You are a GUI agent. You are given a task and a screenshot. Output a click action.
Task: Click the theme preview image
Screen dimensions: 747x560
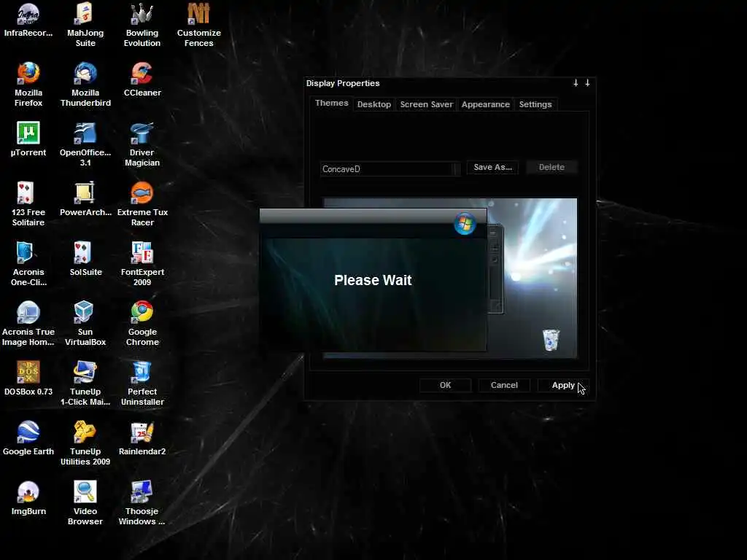tap(532, 278)
